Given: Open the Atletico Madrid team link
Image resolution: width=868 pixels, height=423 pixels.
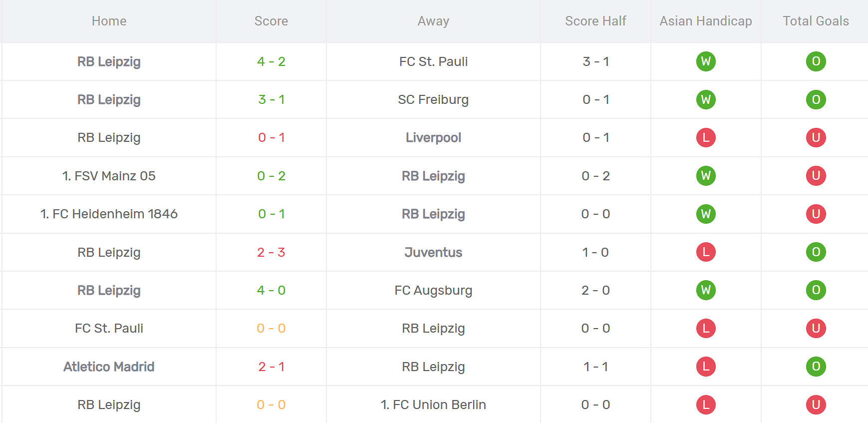Looking at the screenshot, I should (x=109, y=367).
